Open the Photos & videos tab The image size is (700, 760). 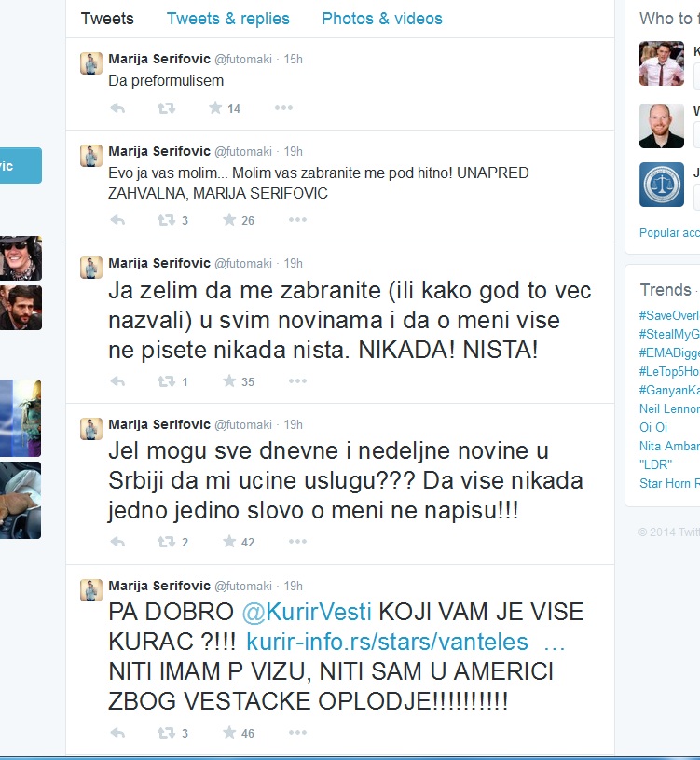(x=382, y=19)
